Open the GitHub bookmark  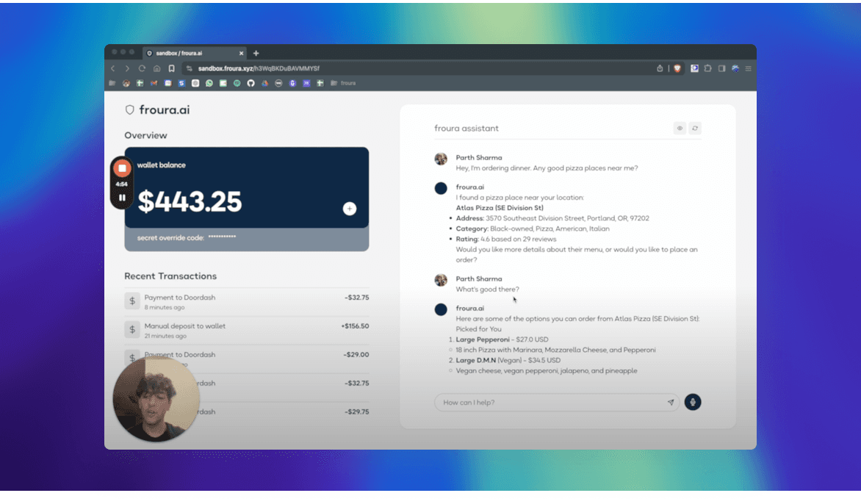coord(251,84)
